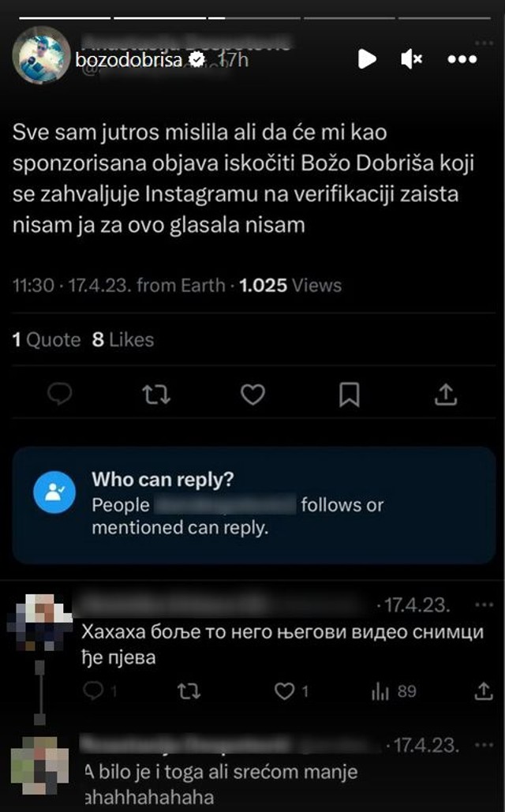Open options menu on the first reply
The image size is (505, 812).
coord(482,603)
